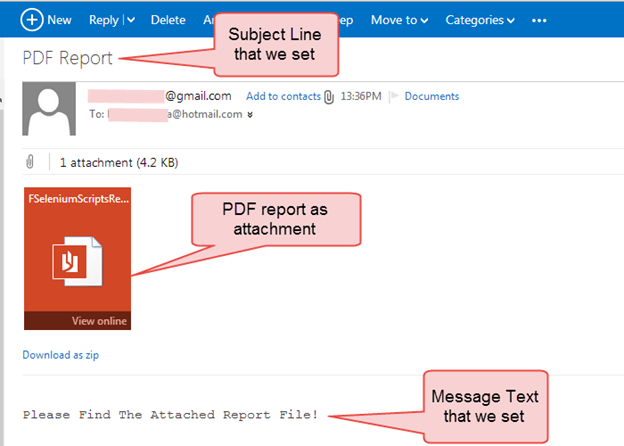The image size is (624, 446).
Task: Click the sender's gmail.com address
Action: (x=198, y=97)
